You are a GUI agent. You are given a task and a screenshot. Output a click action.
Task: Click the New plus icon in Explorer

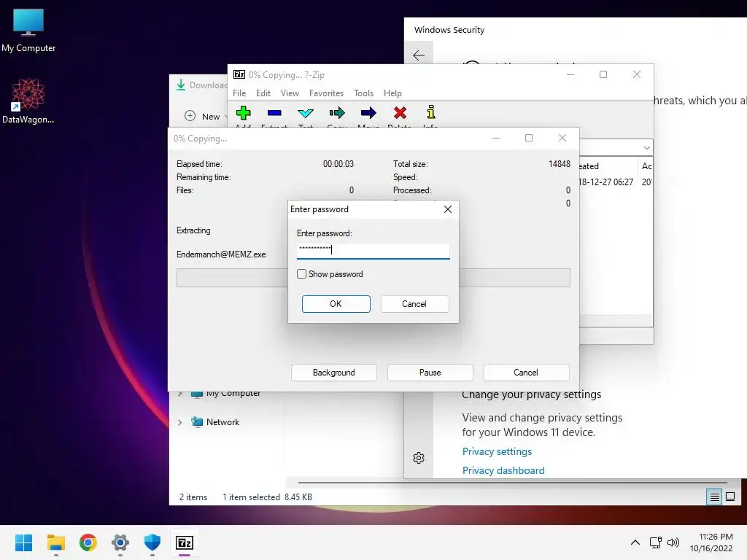pos(190,116)
